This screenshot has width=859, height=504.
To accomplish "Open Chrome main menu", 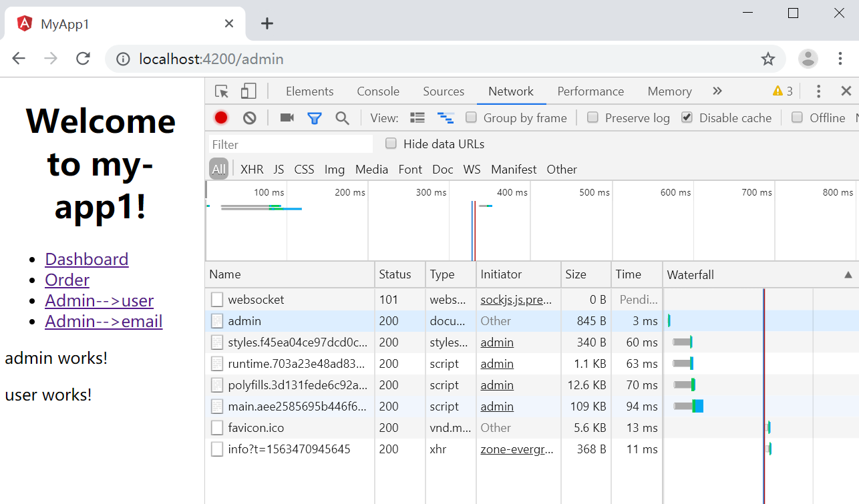I will click(840, 59).
